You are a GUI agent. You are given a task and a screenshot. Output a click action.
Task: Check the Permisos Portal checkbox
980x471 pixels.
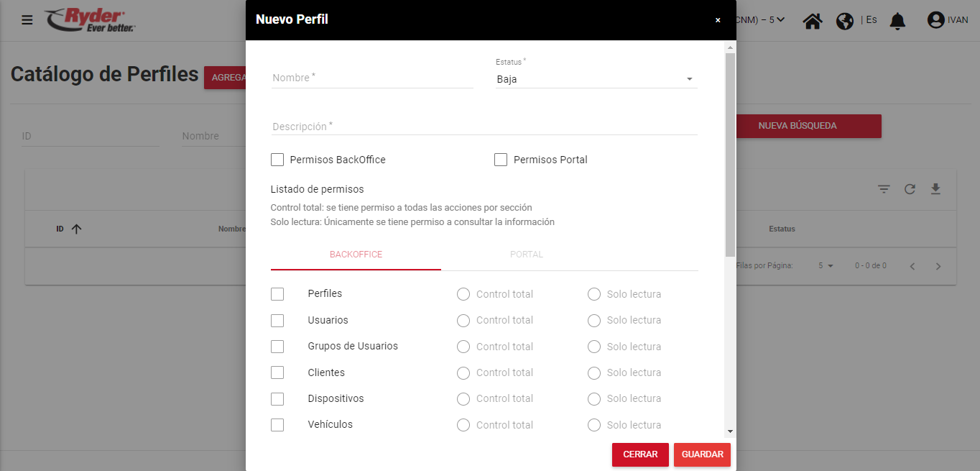pyautogui.click(x=501, y=160)
